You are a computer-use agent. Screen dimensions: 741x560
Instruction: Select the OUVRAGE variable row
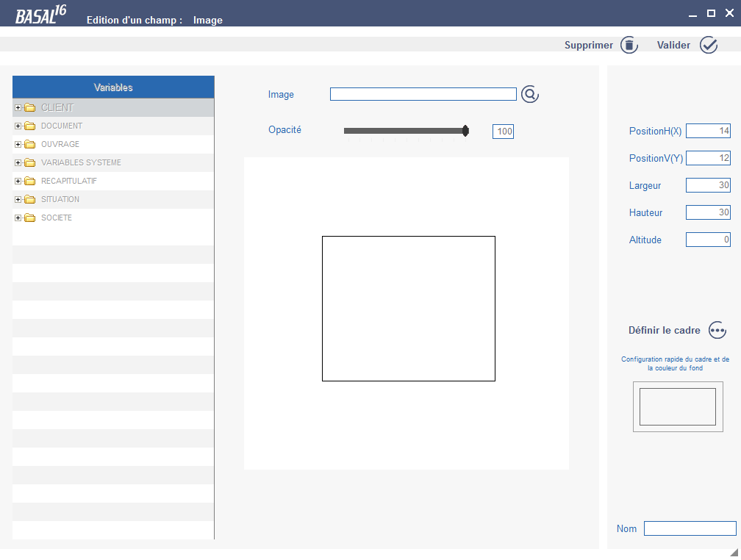tap(113, 144)
